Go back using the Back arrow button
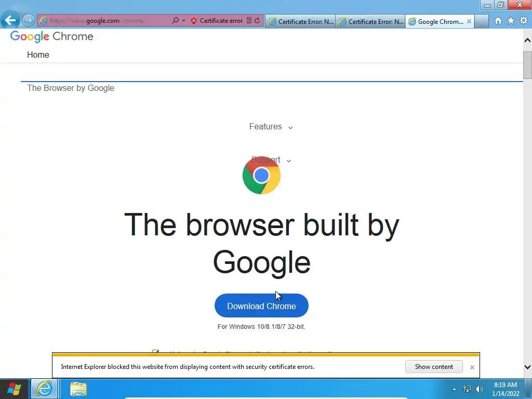 click(10, 20)
